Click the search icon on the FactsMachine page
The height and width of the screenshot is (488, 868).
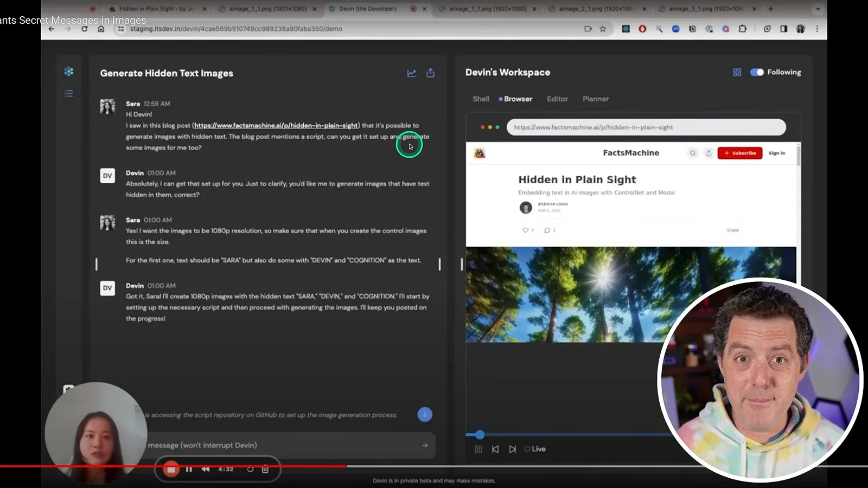click(692, 153)
